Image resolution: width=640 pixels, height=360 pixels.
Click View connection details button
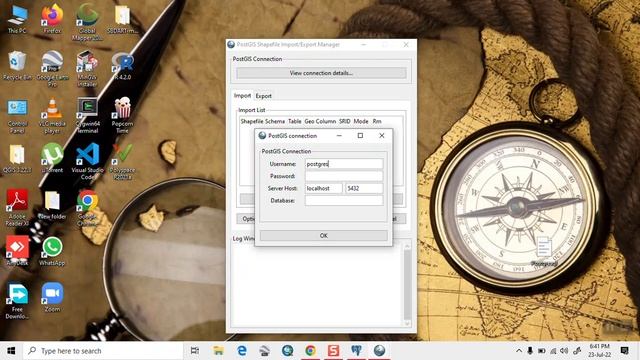(321, 73)
